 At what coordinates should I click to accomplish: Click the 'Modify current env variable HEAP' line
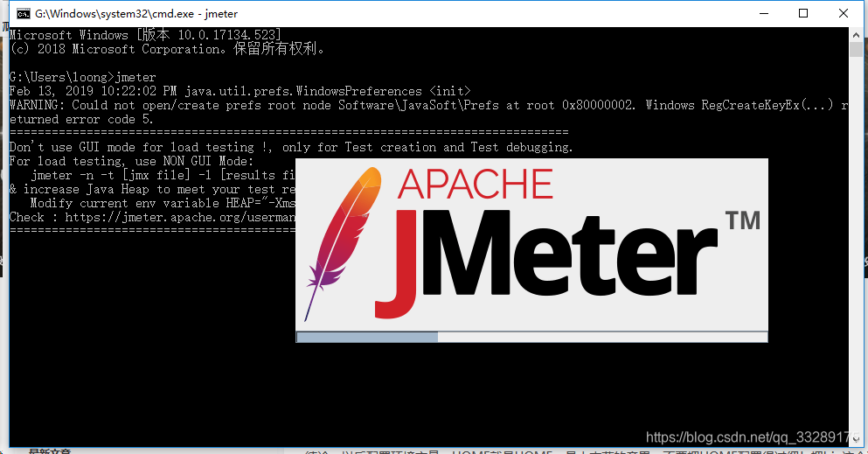click(163, 203)
